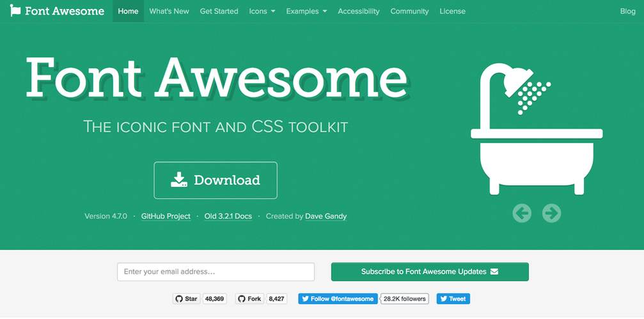The image size is (644, 319).
Task: Click the Download button
Action: tap(216, 180)
